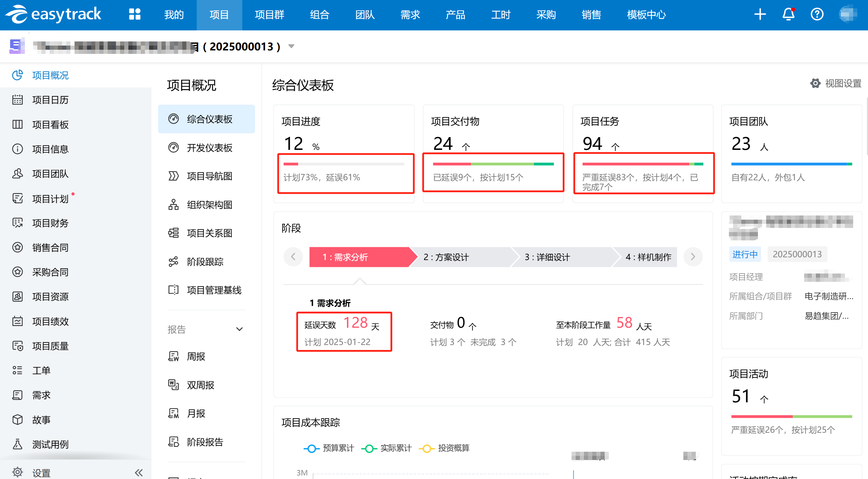This screenshot has width=868, height=479.
Task: Open 设置 gear icon at sidebar bottom
Action: [x=18, y=472]
